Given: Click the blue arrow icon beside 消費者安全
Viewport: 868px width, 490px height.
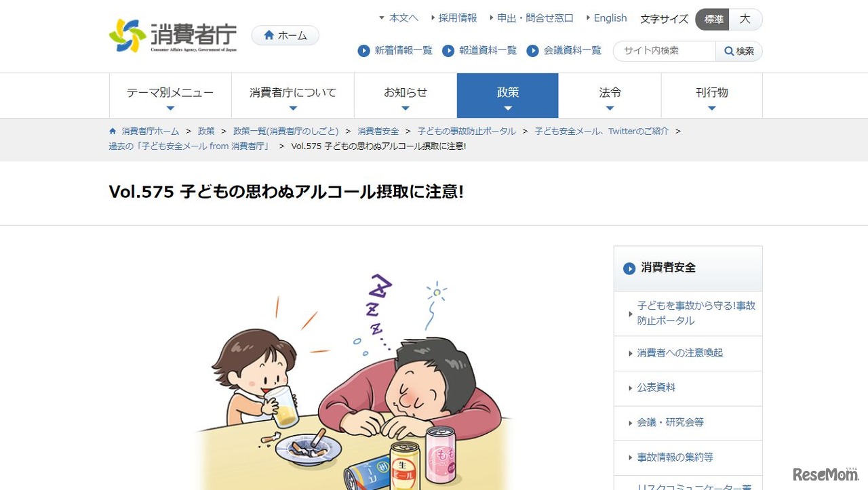Looking at the screenshot, I should click(629, 268).
